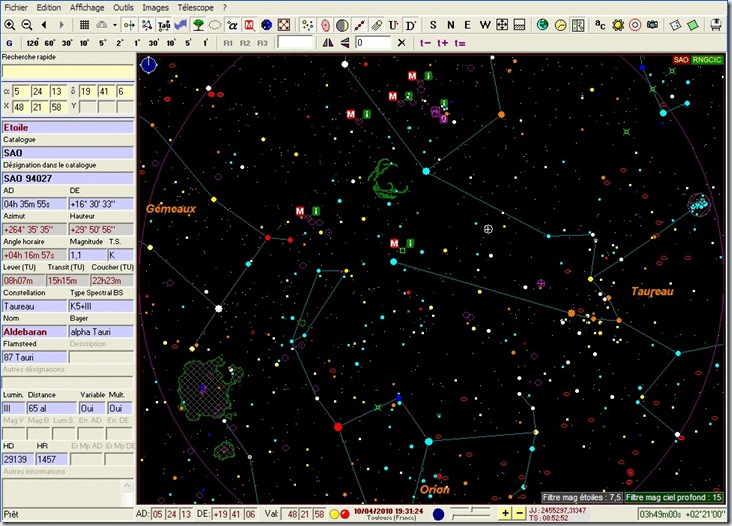Image resolution: width=732 pixels, height=526 pixels.
Task: Click the 'ac' labels icon
Action: (600, 25)
